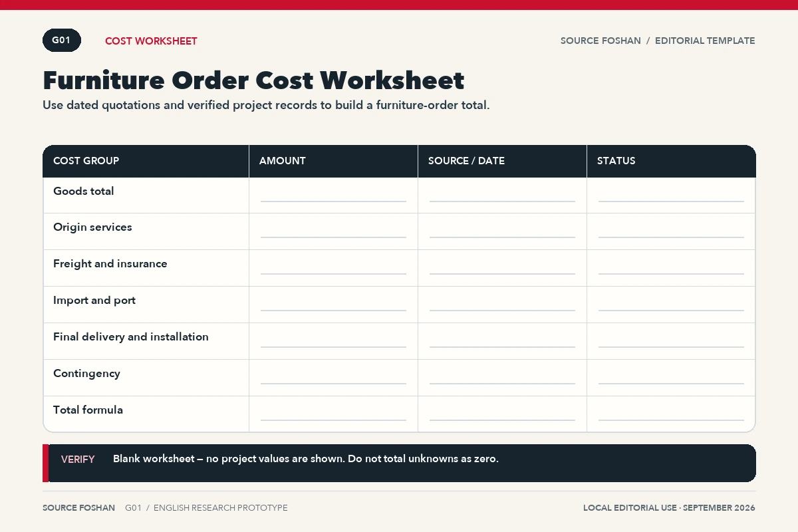Click the Status field for Goods total

click(x=671, y=195)
